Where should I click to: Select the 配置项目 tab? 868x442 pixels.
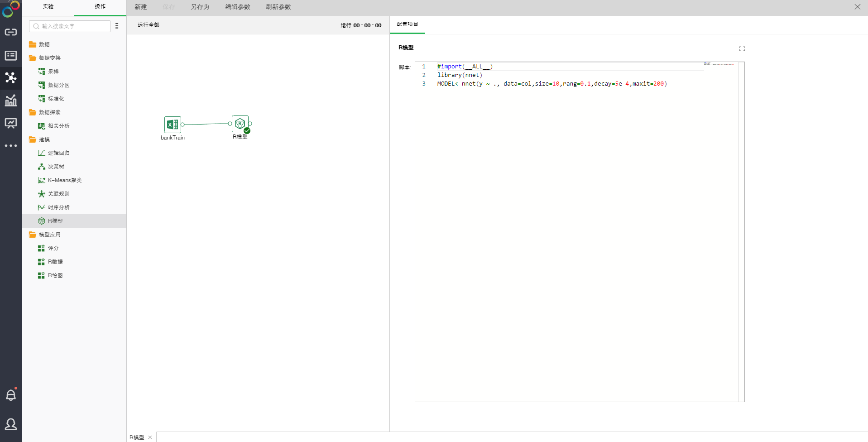coord(407,24)
